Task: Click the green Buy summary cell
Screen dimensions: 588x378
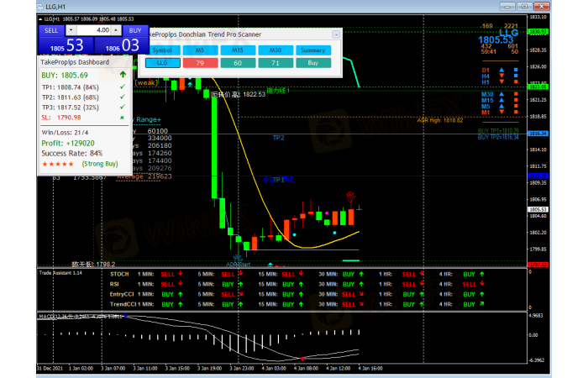Action: (313, 62)
